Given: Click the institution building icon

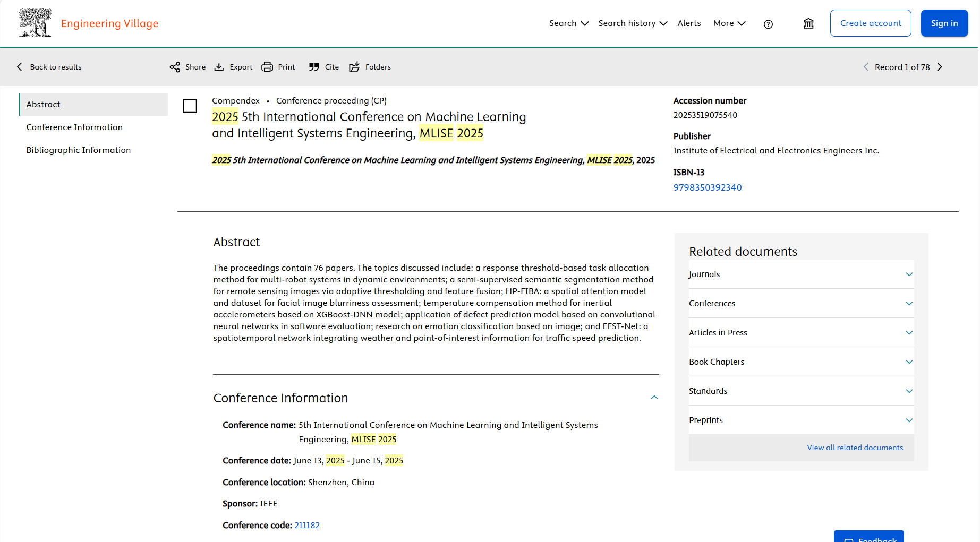Looking at the screenshot, I should pos(808,23).
